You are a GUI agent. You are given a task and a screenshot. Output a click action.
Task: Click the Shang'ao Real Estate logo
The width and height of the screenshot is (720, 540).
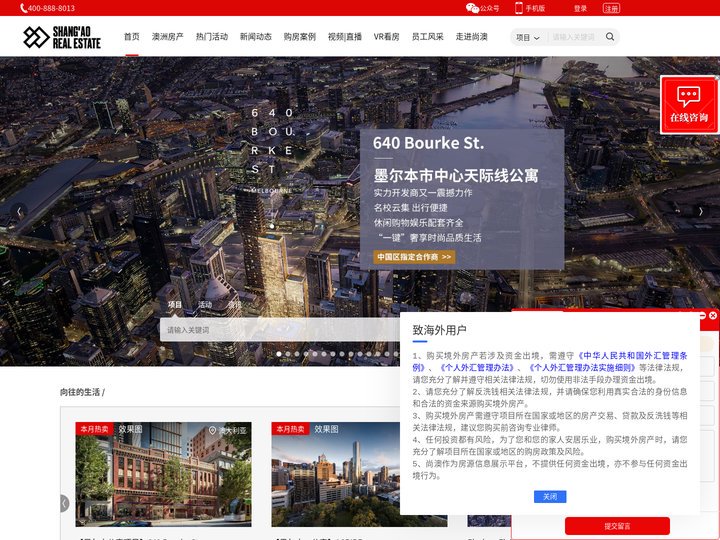point(62,37)
